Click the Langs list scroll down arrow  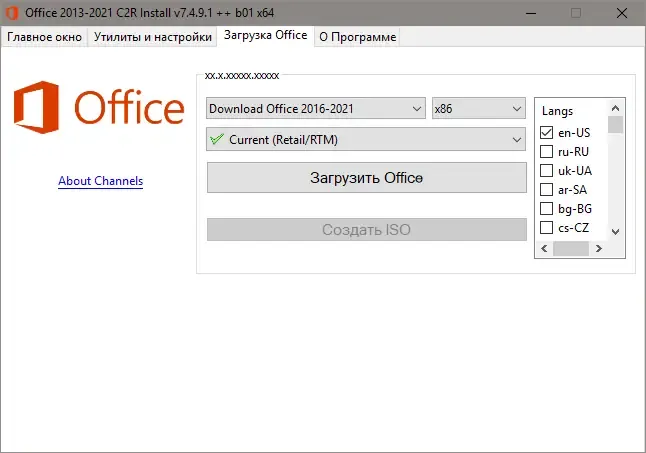point(616,232)
